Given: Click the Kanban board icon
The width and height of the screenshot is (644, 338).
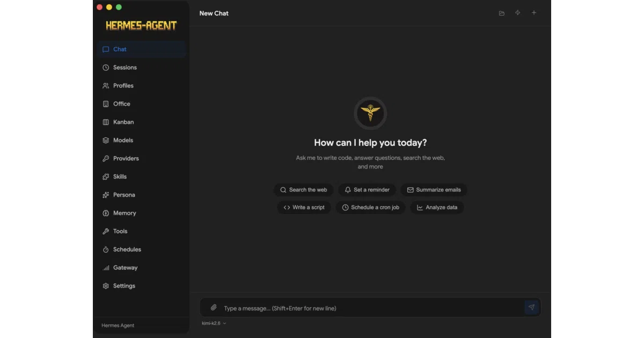Looking at the screenshot, I should coord(106,122).
